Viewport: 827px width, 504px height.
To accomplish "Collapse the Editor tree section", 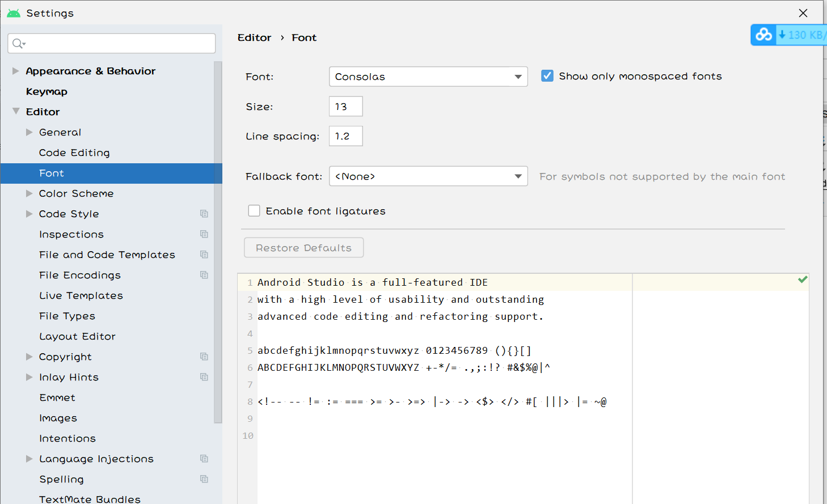I will (16, 112).
